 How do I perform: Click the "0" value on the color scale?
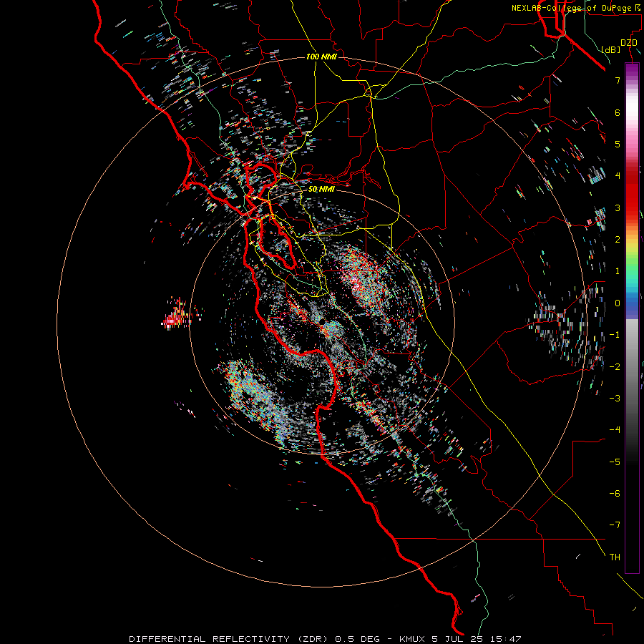618,303
